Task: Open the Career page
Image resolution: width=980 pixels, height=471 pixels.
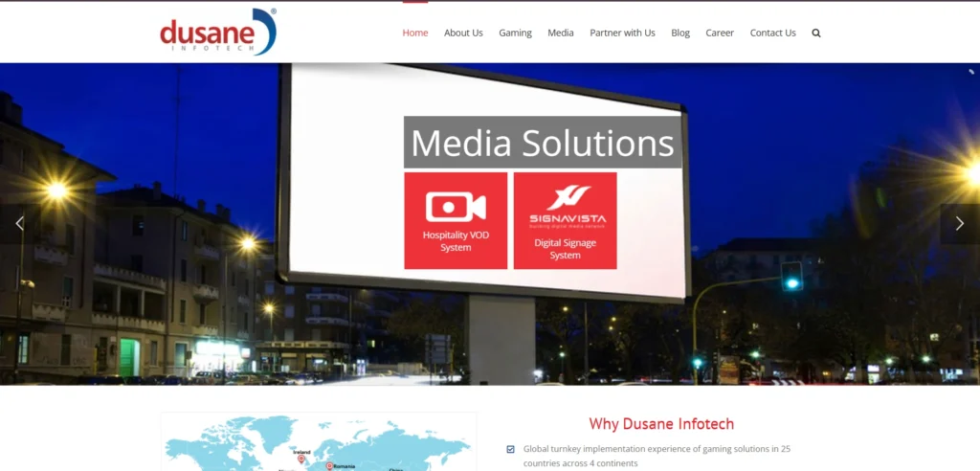Action: pyautogui.click(x=720, y=34)
